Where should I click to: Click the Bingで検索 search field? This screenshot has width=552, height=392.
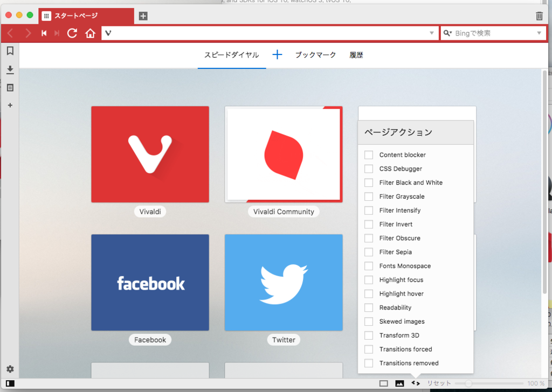[x=493, y=33]
